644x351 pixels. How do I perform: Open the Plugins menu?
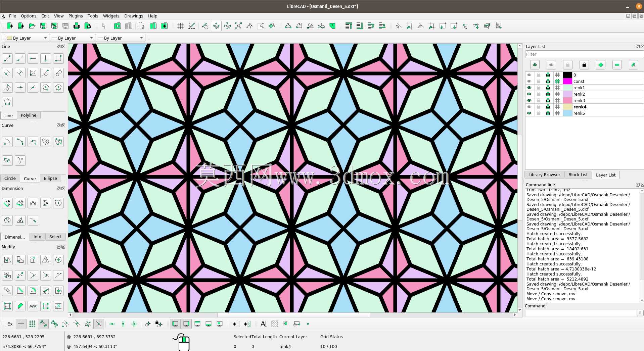coord(76,16)
